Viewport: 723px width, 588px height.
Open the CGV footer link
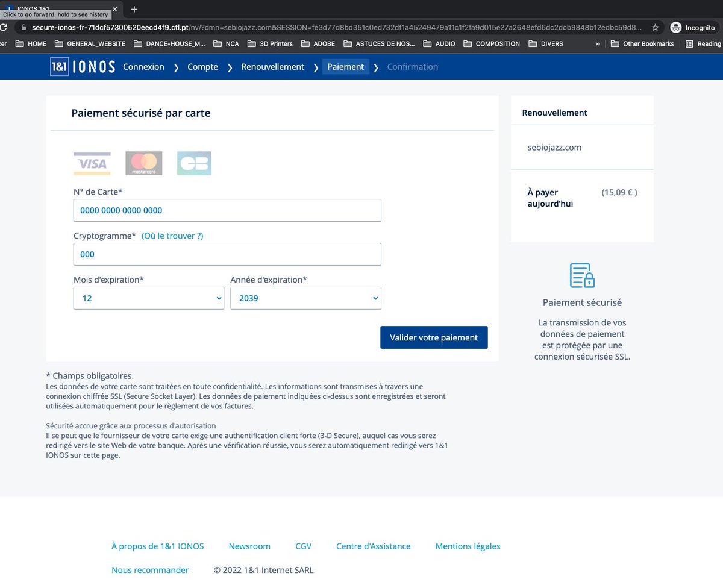click(x=304, y=546)
